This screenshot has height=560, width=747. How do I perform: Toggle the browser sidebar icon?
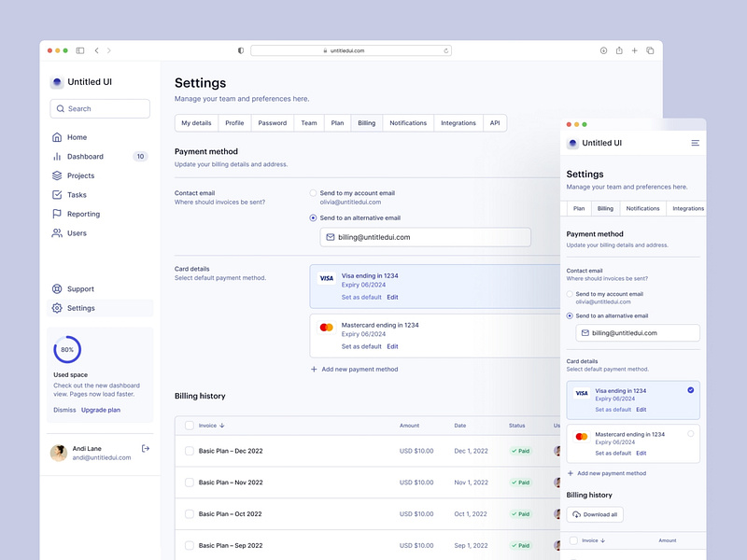click(x=80, y=50)
